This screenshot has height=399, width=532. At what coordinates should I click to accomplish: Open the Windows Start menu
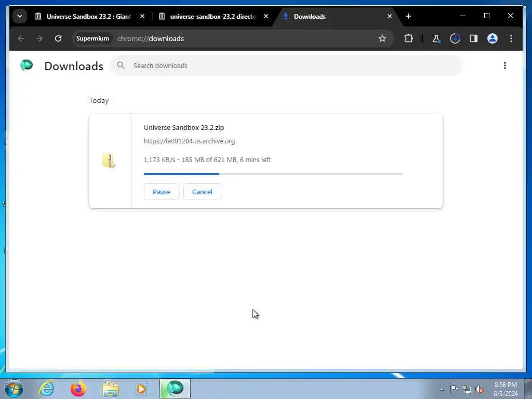tap(14, 389)
